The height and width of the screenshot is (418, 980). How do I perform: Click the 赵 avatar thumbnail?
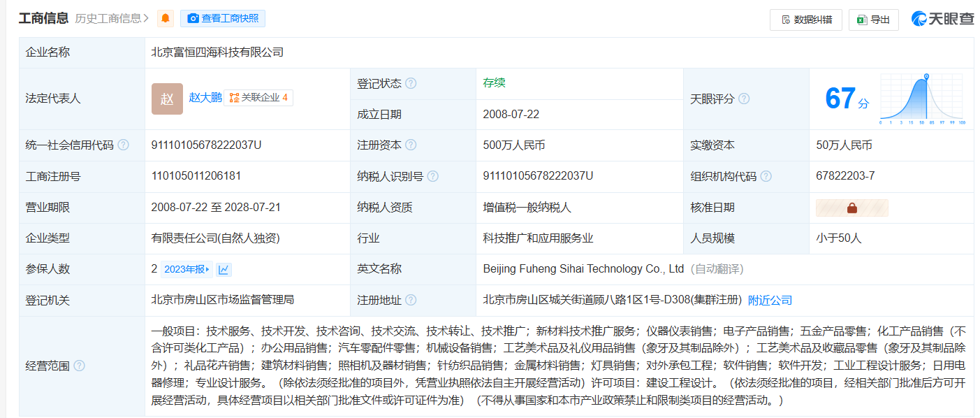[167, 99]
